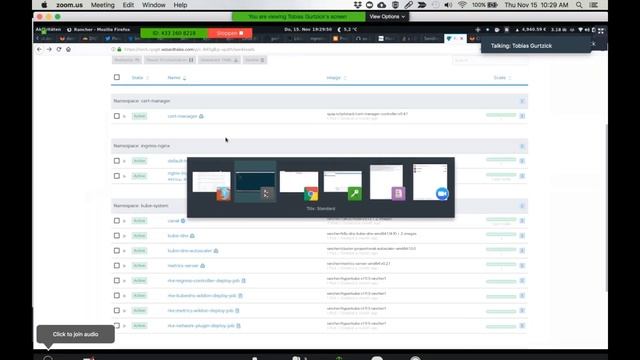Viewport: 640px width, 360px height.
Task: Click the Download YAML button
Action: (219, 60)
